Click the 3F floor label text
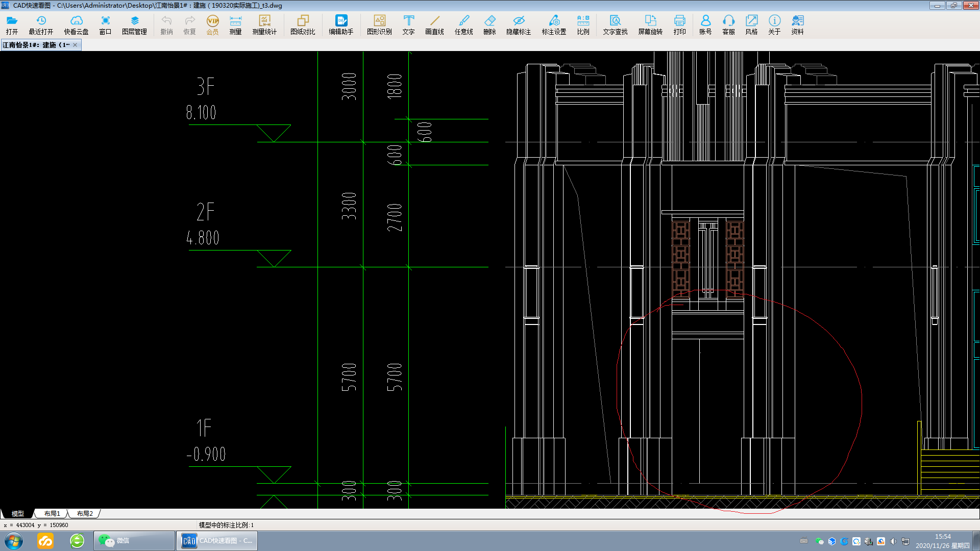980x551 pixels. point(205,87)
